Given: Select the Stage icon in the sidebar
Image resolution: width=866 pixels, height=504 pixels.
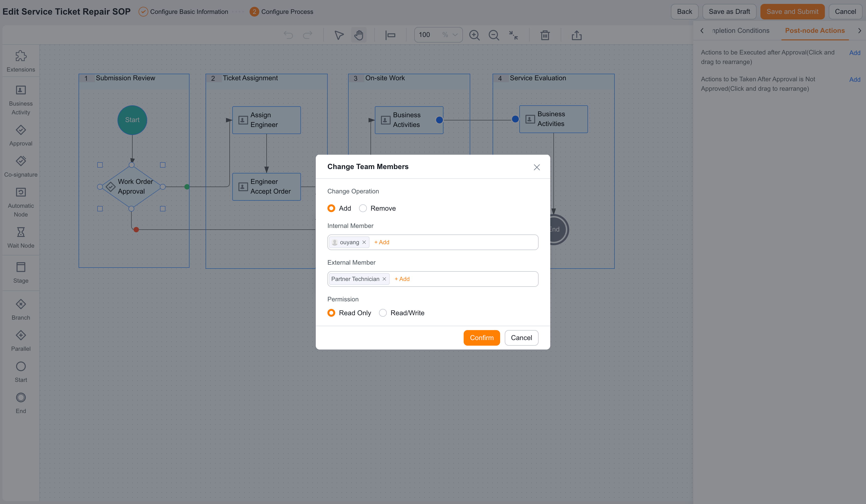Looking at the screenshot, I should tap(21, 267).
